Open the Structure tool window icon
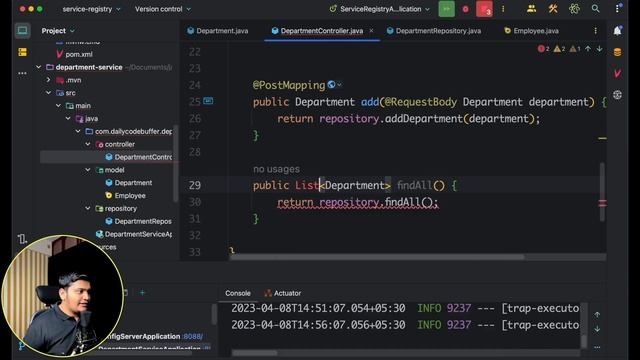The image size is (640, 360). coord(22,239)
